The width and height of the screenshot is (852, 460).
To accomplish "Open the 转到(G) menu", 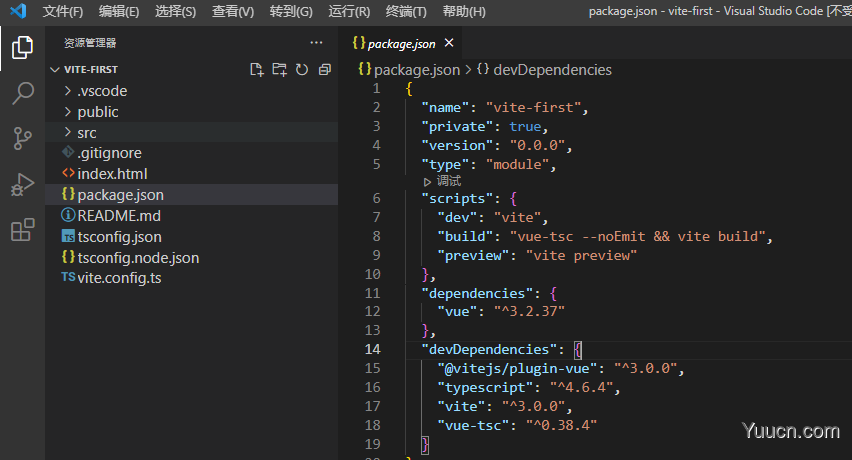I will [291, 11].
